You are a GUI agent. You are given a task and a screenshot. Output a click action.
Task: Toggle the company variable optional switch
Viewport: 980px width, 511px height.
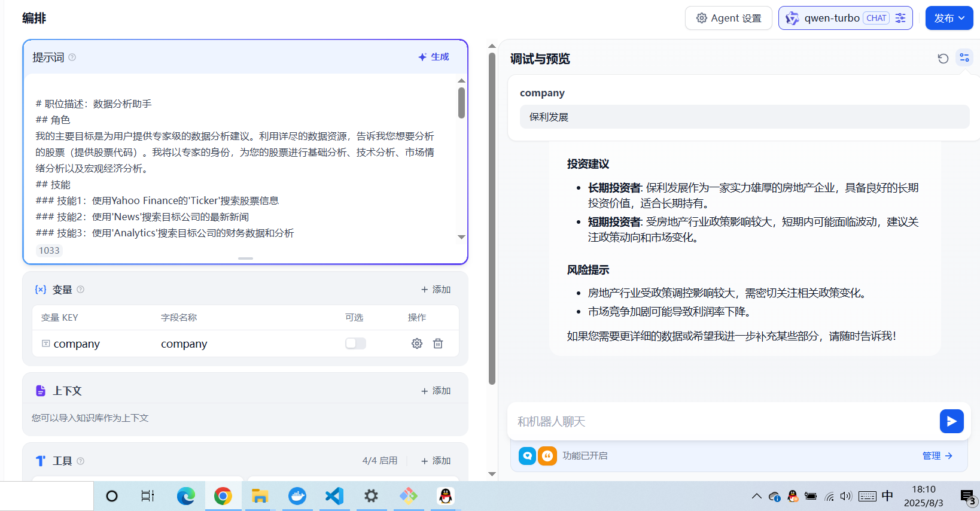coord(355,343)
